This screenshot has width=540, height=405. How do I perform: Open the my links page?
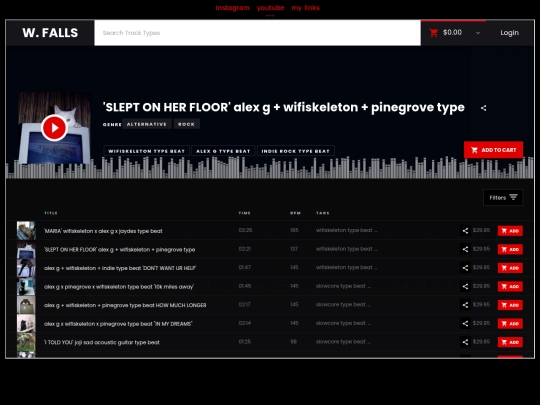tap(305, 8)
